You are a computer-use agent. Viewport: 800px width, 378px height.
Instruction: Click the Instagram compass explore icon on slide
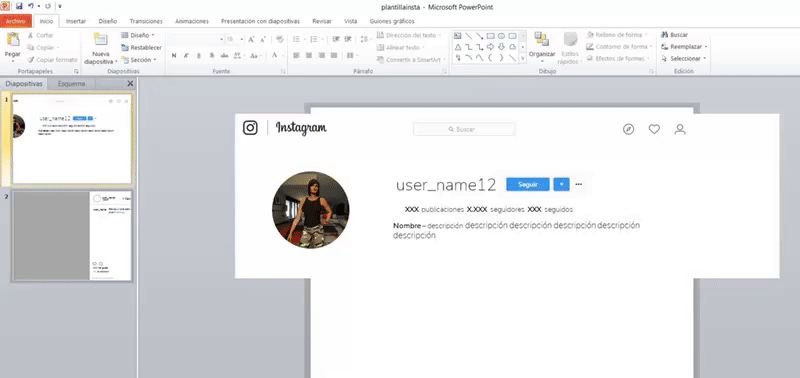(x=629, y=129)
